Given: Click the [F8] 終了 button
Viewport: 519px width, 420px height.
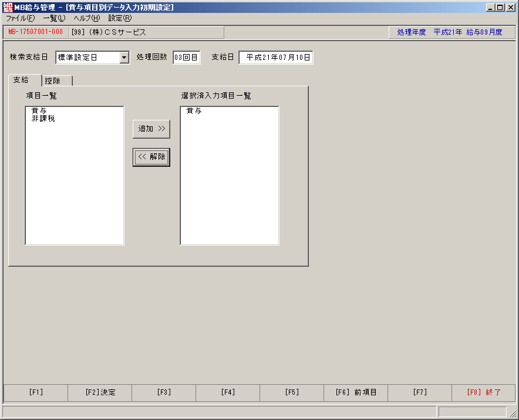Looking at the screenshot, I should coord(484,392).
